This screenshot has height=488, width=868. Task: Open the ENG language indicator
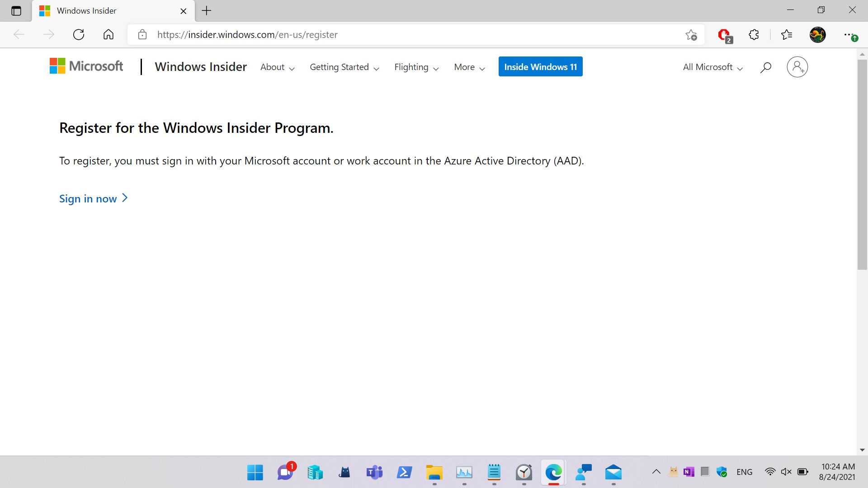[x=744, y=471]
